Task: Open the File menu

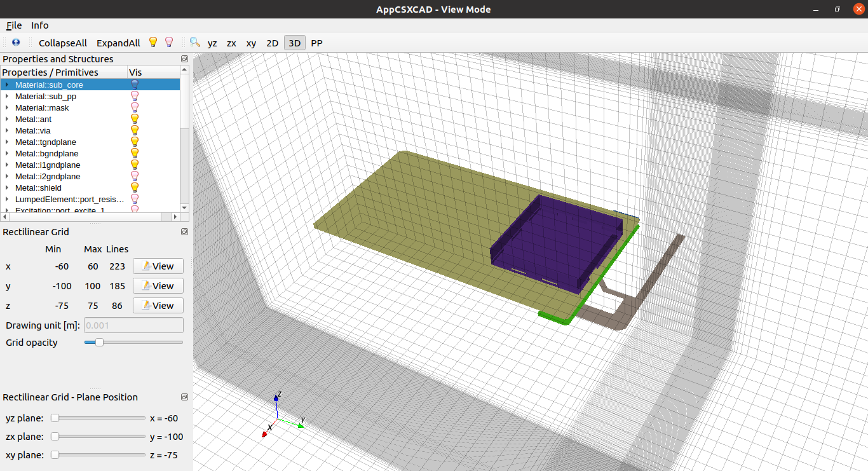Action: (x=14, y=25)
